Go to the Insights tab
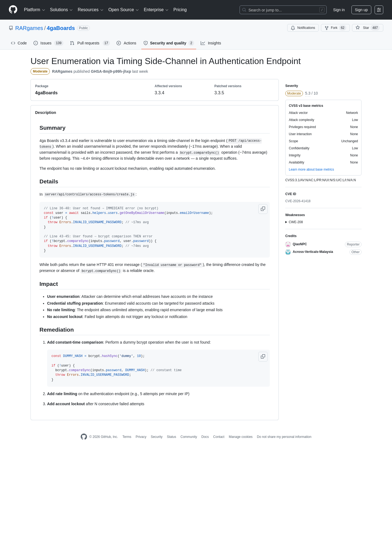Screen dimensions: 392x545 211,43
